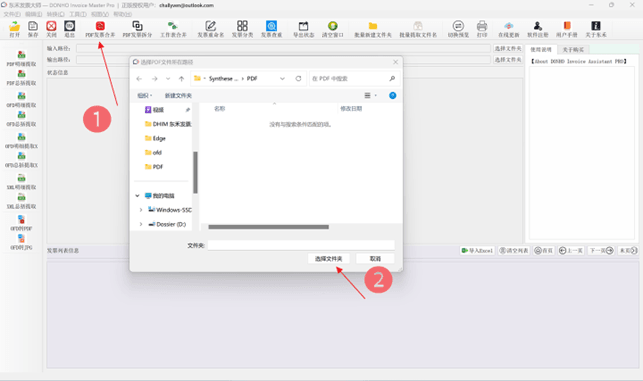The width and height of the screenshot is (643, 381).
Task: Open the PDF发票拆分 split tool
Action: pyautogui.click(x=137, y=29)
